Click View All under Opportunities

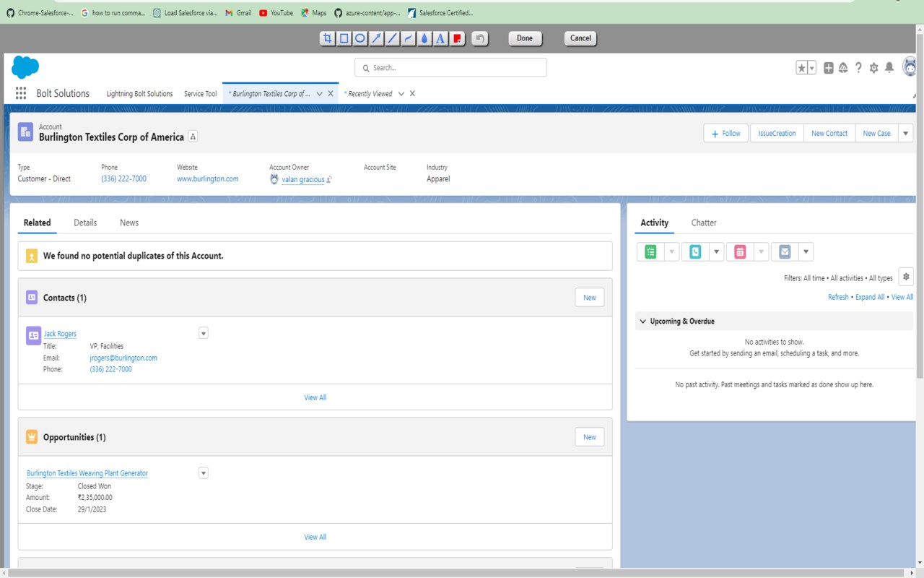pos(315,537)
